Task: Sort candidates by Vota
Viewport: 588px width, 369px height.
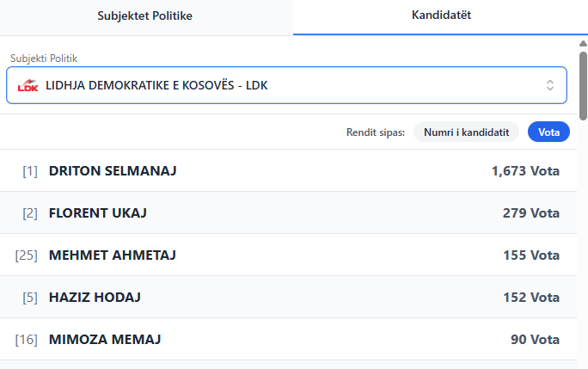Action: [548, 132]
